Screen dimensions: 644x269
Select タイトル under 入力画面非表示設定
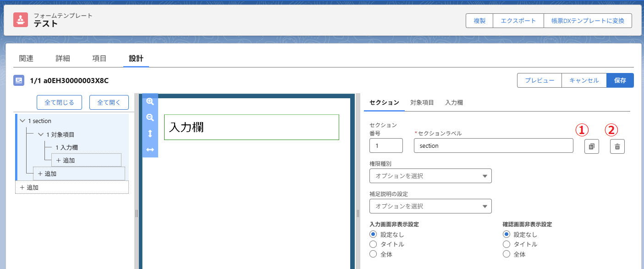[x=373, y=244]
